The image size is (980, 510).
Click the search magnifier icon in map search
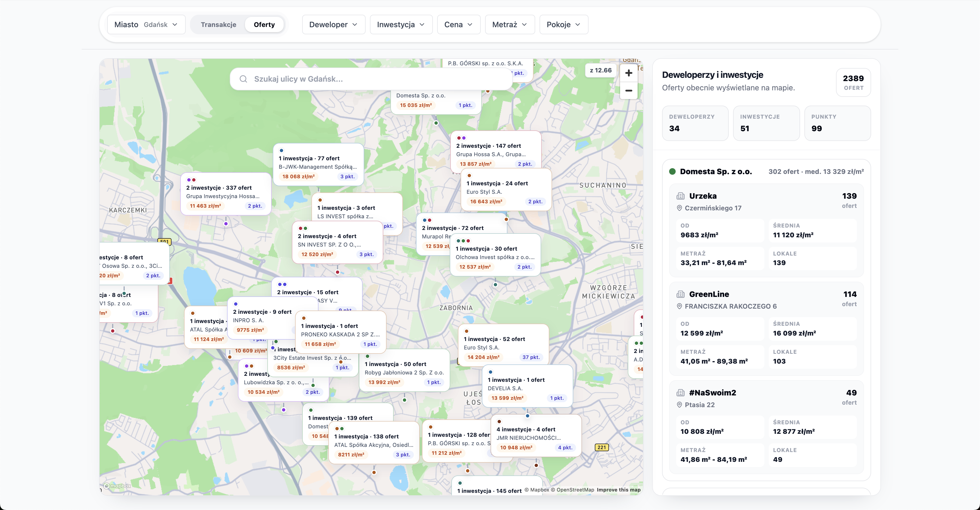tap(243, 79)
